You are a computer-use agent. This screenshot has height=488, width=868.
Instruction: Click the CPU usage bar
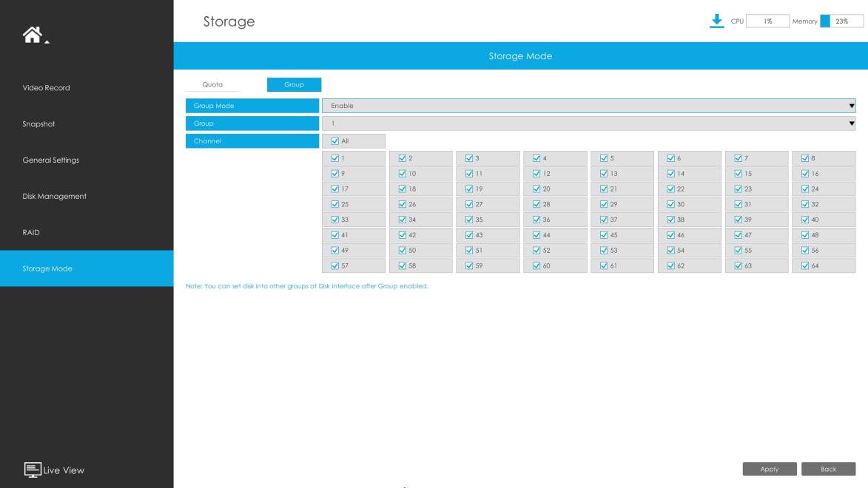click(x=768, y=21)
